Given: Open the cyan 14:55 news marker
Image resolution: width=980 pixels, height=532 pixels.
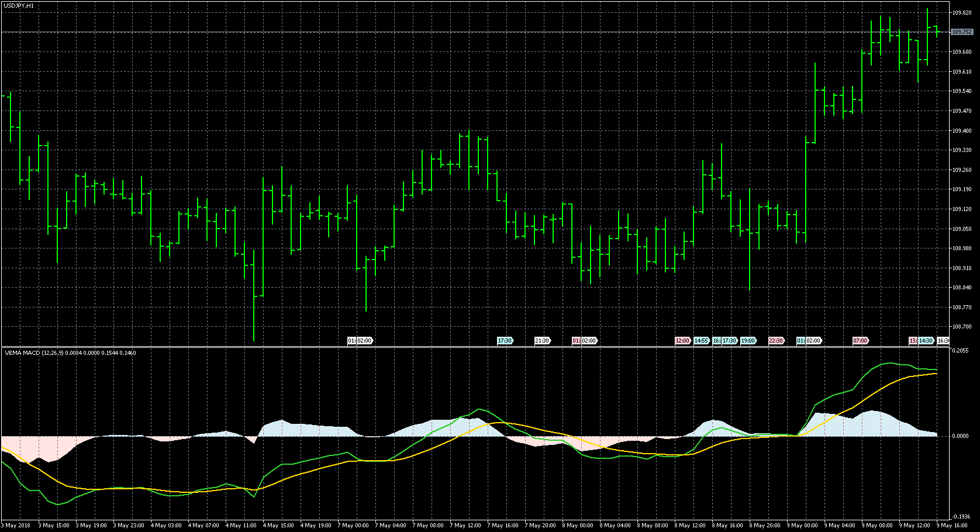Looking at the screenshot, I should coord(701,341).
